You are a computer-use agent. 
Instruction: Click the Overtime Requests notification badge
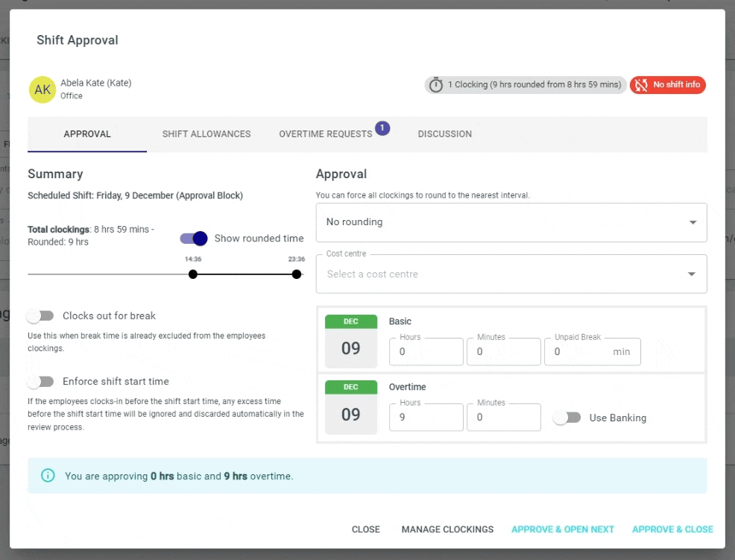tap(382, 128)
